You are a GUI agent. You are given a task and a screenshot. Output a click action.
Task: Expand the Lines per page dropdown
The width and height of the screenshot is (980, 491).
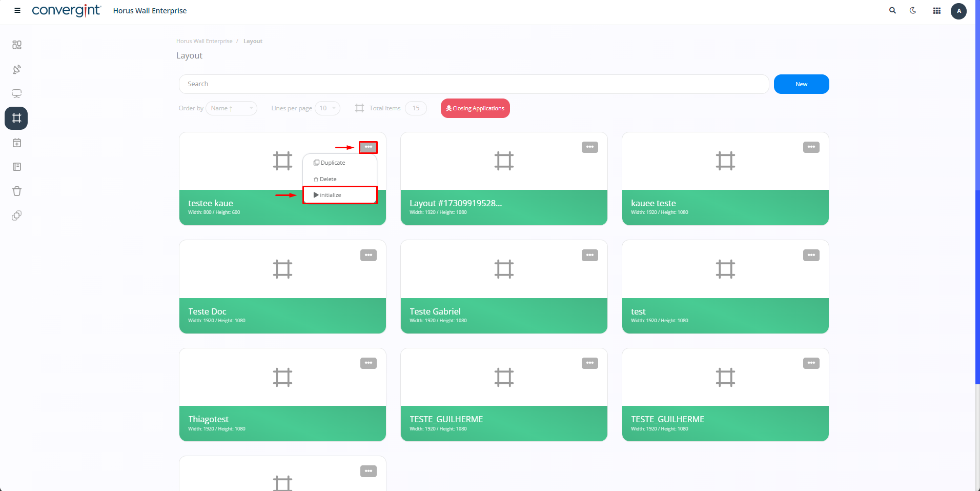point(327,108)
